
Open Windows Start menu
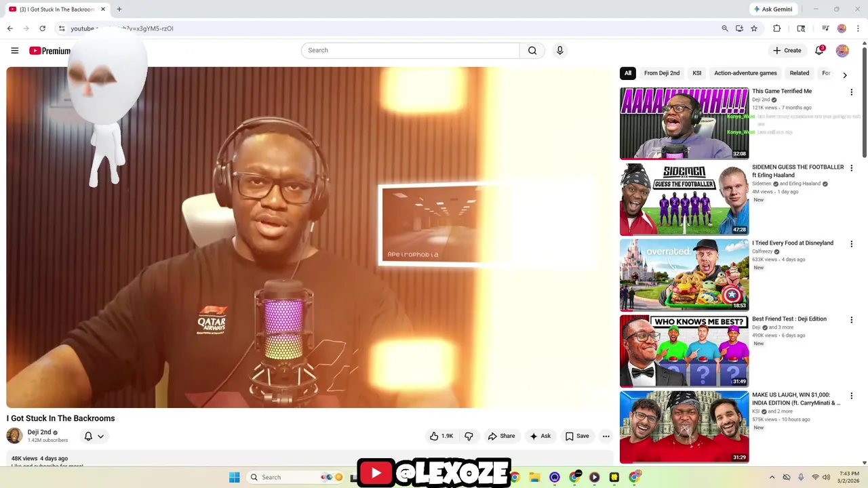[x=234, y=477]
